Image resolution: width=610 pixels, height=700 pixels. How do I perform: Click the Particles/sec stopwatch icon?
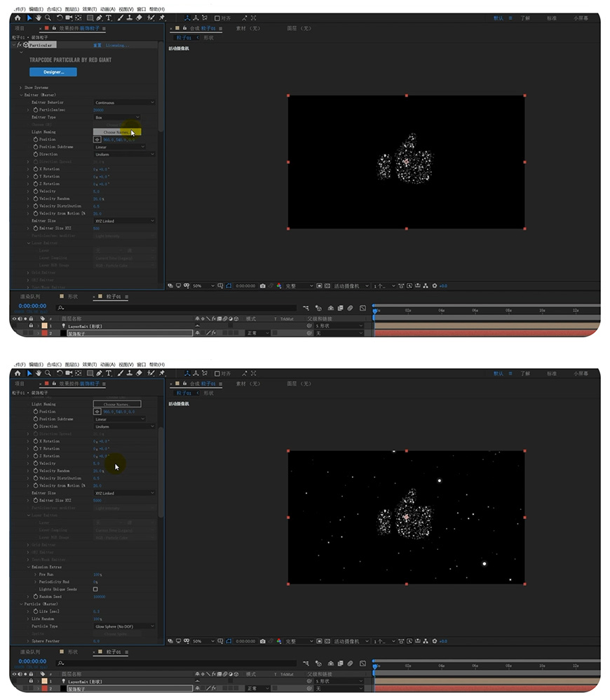(x=36, y=110)
